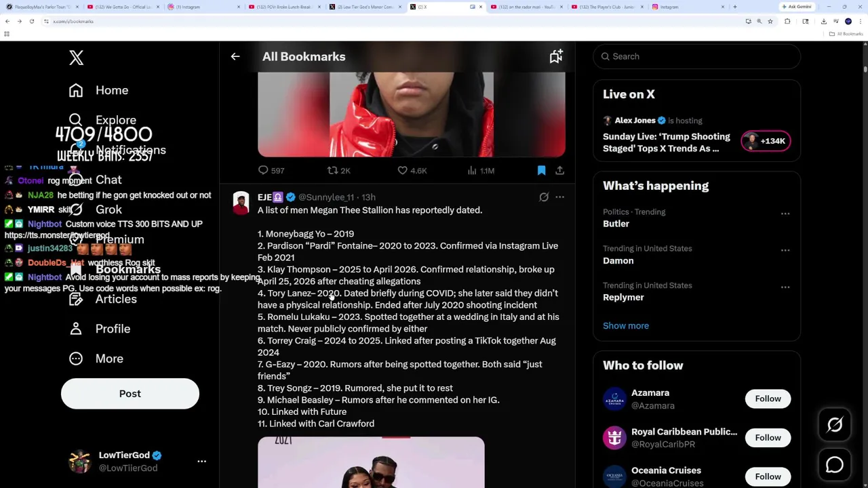Image resolution: width=868 pixels, height=488 pixels.
Task: Open the Butler trending topic
Action: 616,224
